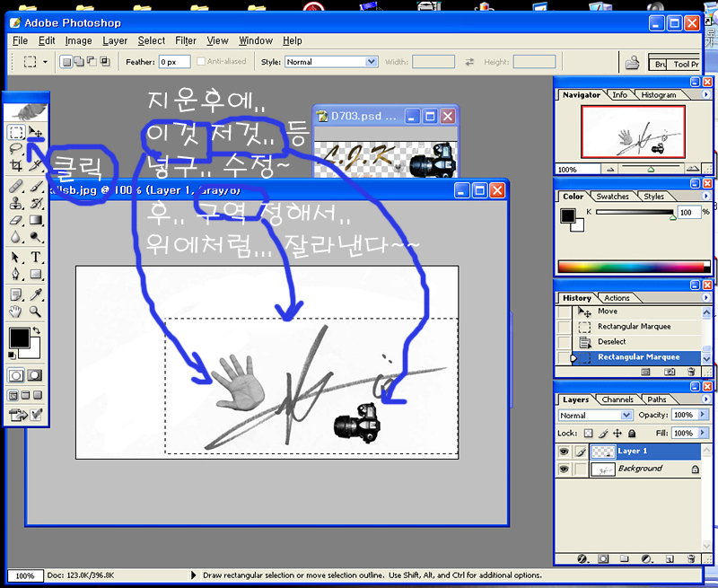Choose the Zoom magnifier tool
The height and width of the screenshot is (588, 718).
tap(36, 312)
